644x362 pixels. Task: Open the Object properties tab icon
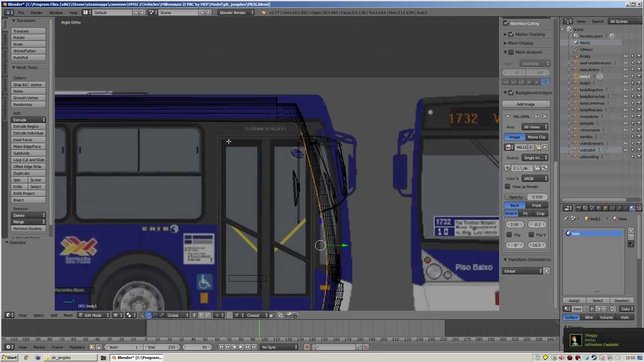coord(605,208)
